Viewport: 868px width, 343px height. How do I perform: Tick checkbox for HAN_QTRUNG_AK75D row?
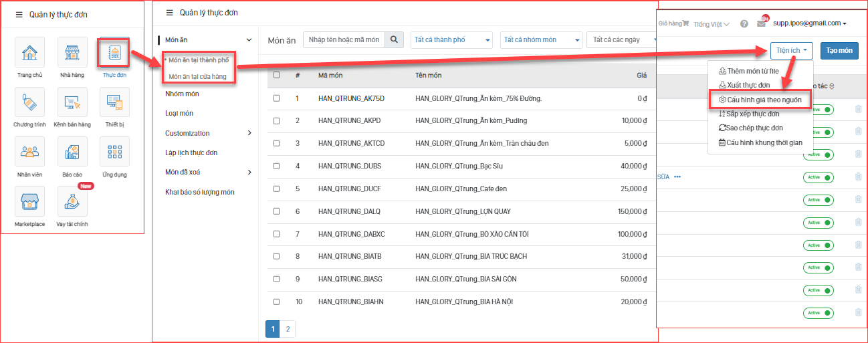click(x=277, y=98)
